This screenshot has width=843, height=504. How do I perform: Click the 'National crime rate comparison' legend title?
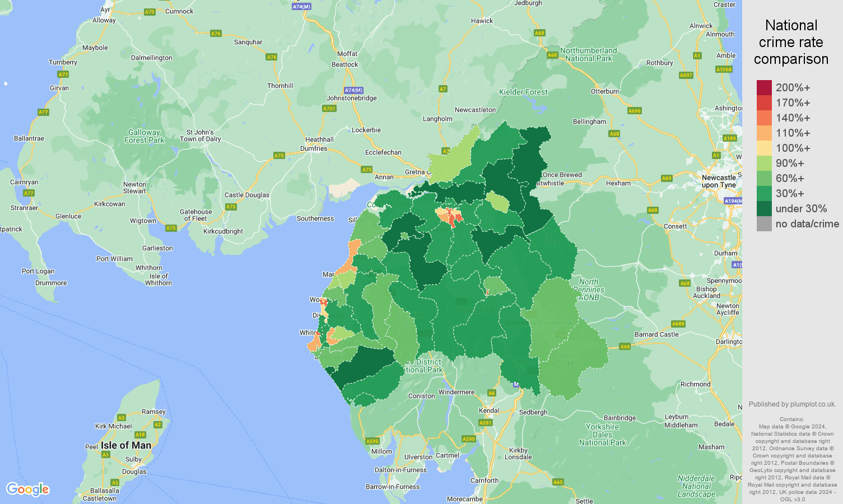(x=791, y=42)
